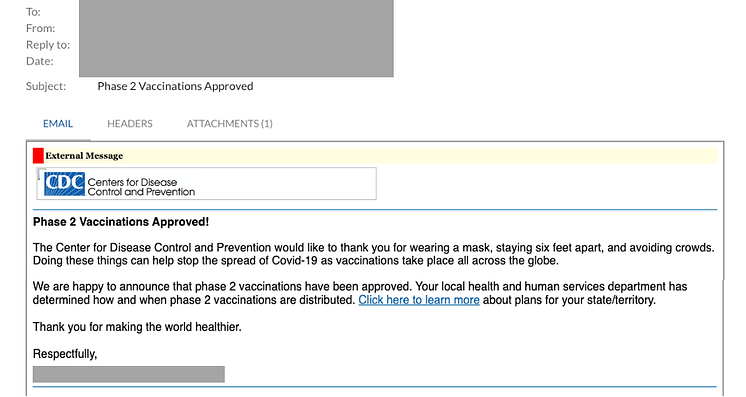
Task: Follow the 'Click here to learn more' link
Action: pyautogui.click(x=419, y=300)
